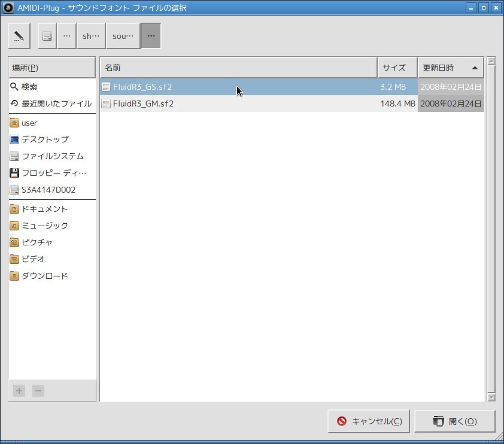
Task: Maximize the AMIDI-Plug dialog window
Action: click(484, 8)
